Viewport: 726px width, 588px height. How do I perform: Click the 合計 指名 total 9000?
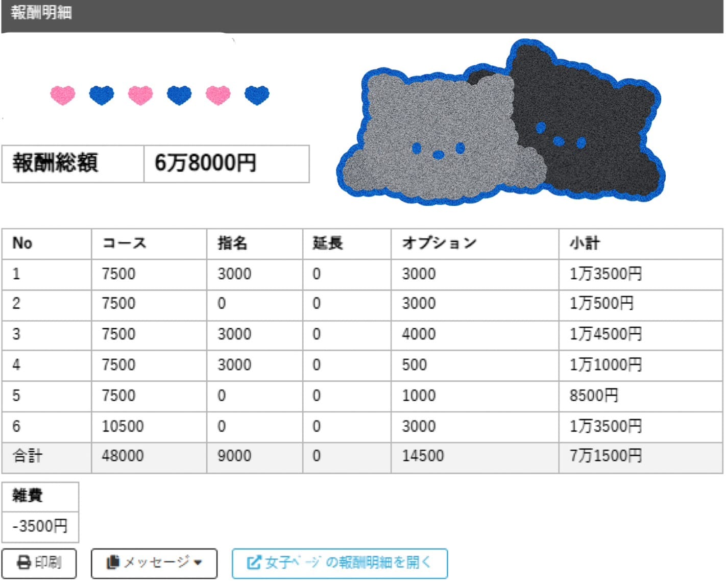click(234, 456)
